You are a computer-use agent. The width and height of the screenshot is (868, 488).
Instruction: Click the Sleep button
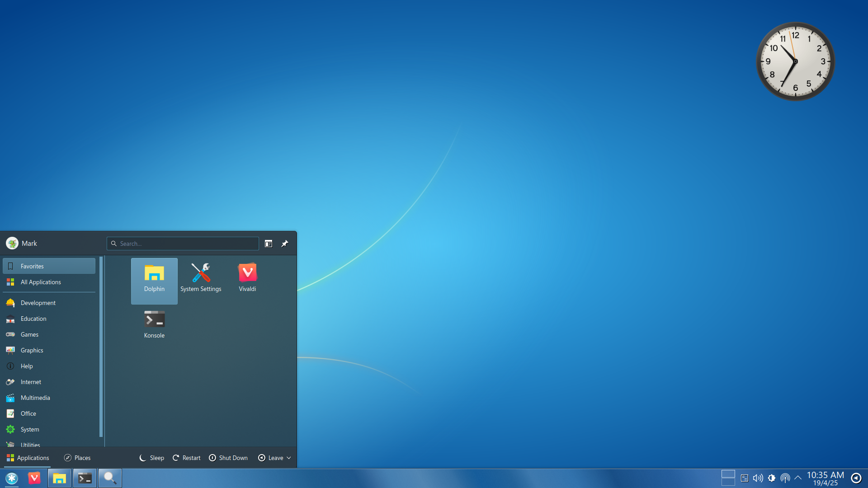[x=152, y=458]
